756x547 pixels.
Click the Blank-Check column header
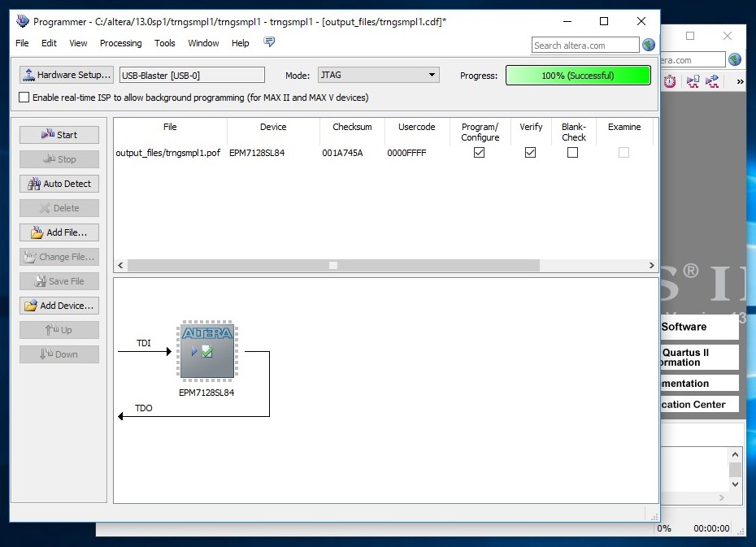[574, 132]
